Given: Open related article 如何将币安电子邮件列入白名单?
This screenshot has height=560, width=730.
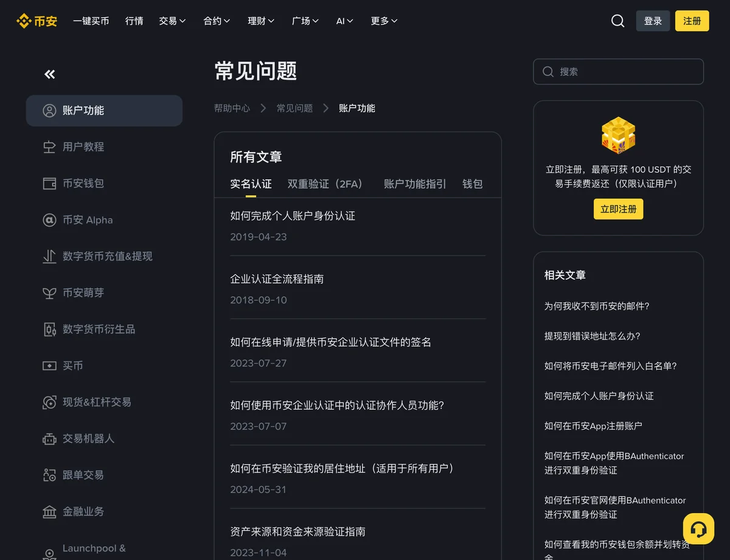Looking at the screenshot, I should pos(610,366).
